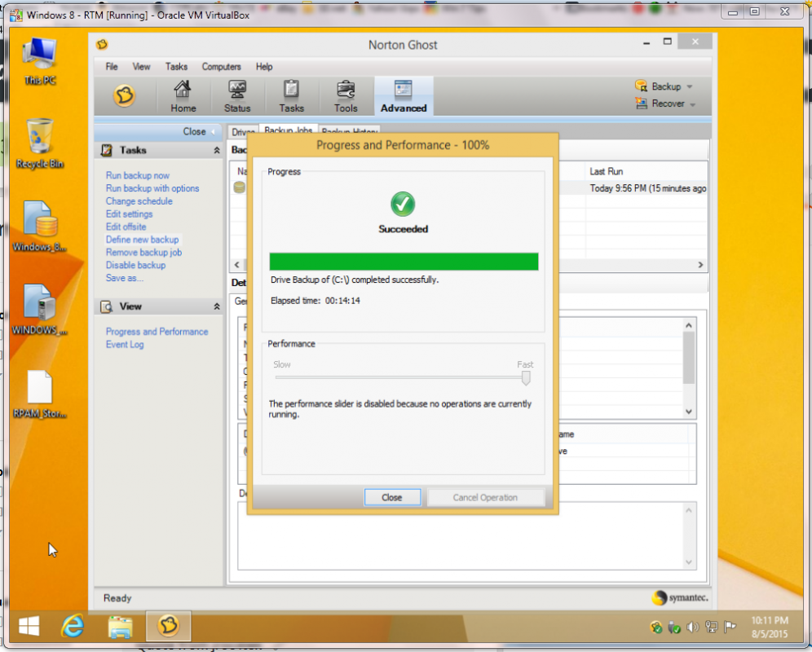Select the Windows_8 backup file desktop icon

[40, 227]
